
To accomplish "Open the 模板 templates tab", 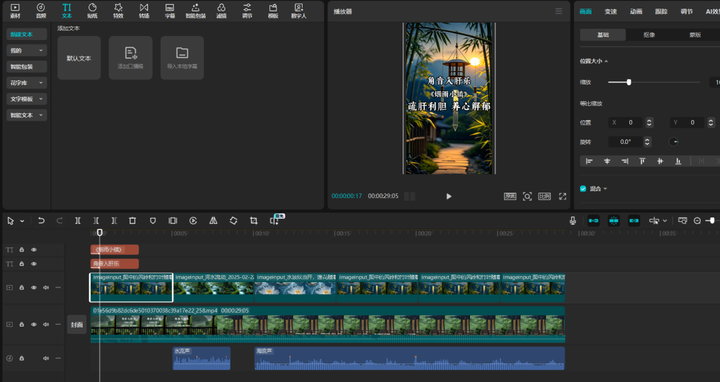I will [273, 11].
